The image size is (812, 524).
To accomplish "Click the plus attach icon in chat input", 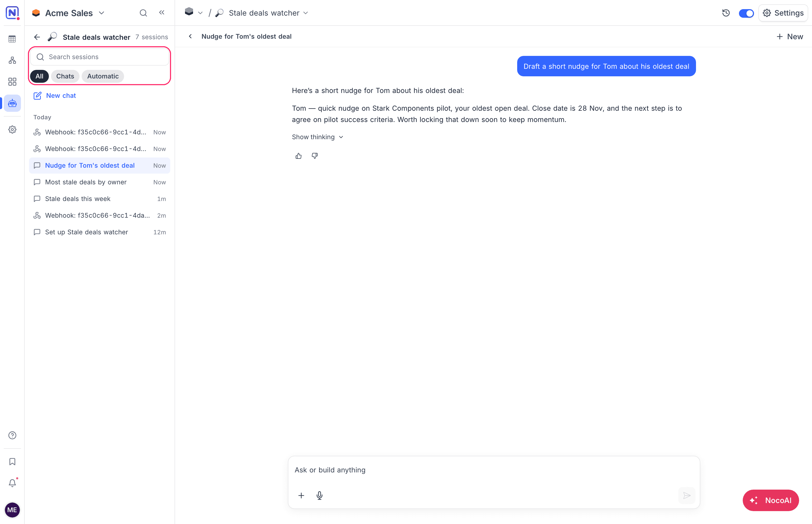I will 301,496.
